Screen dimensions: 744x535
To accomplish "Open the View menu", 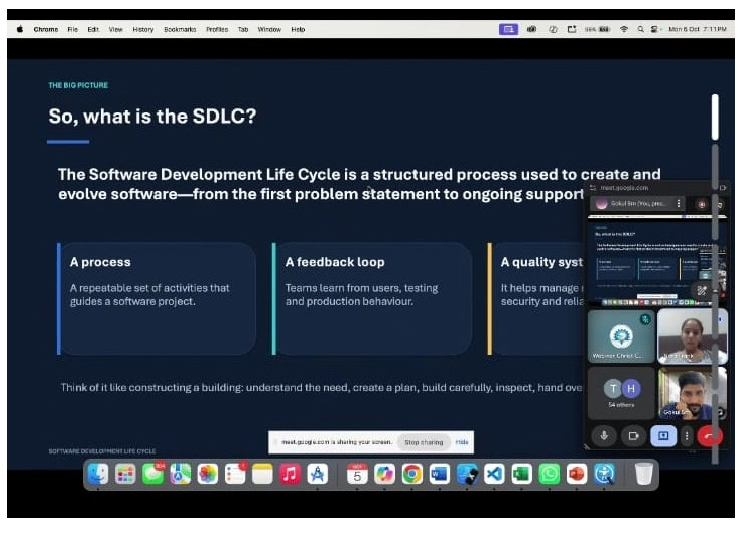I will pos(115,29).
